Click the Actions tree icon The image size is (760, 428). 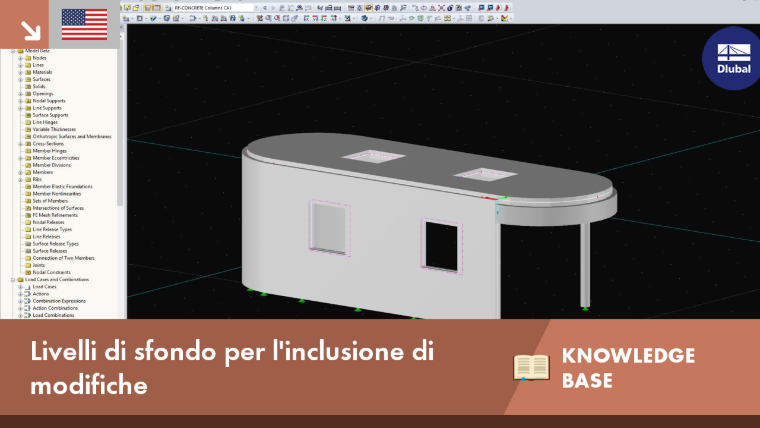click(x=28, y=294)
